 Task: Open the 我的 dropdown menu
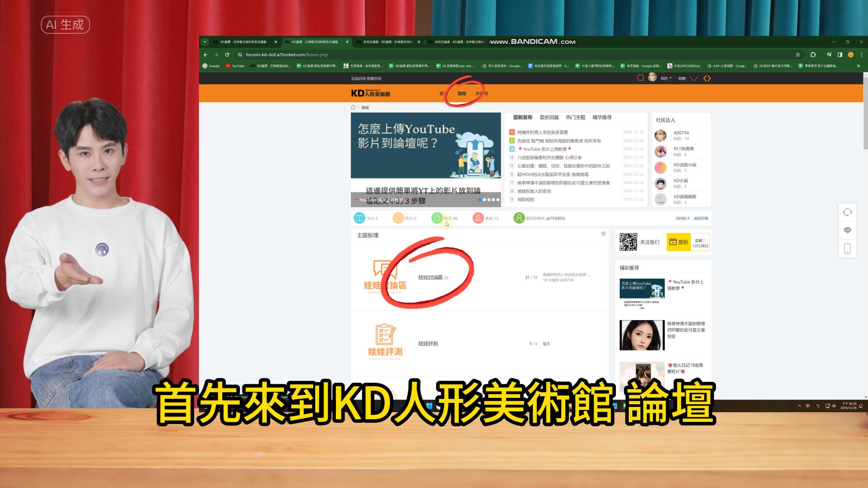coord(666,78)
